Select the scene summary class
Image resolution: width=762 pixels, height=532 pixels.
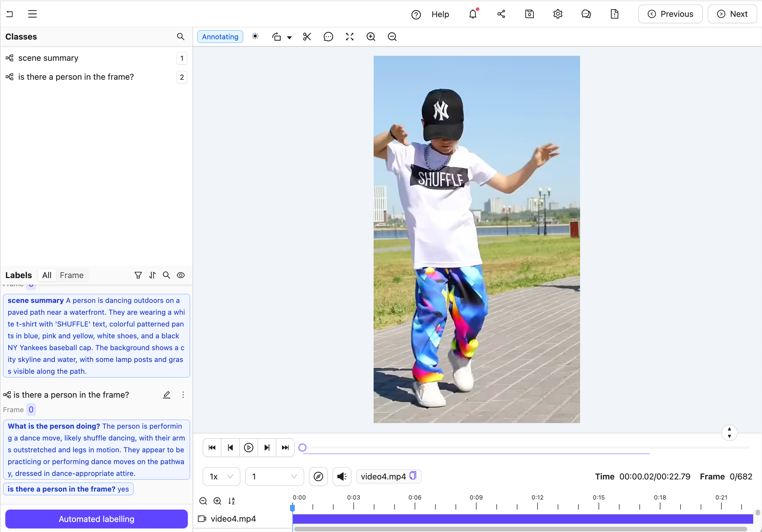[x=96, y=58]
